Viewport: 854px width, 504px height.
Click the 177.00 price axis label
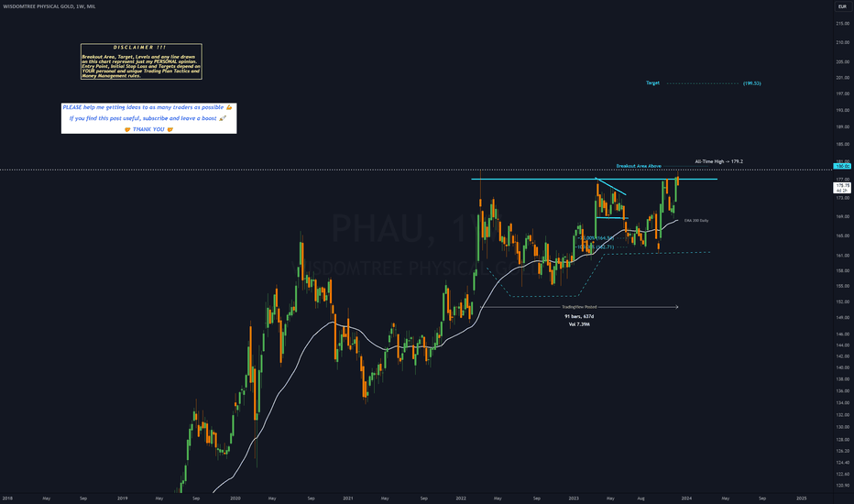click(843, 180)
